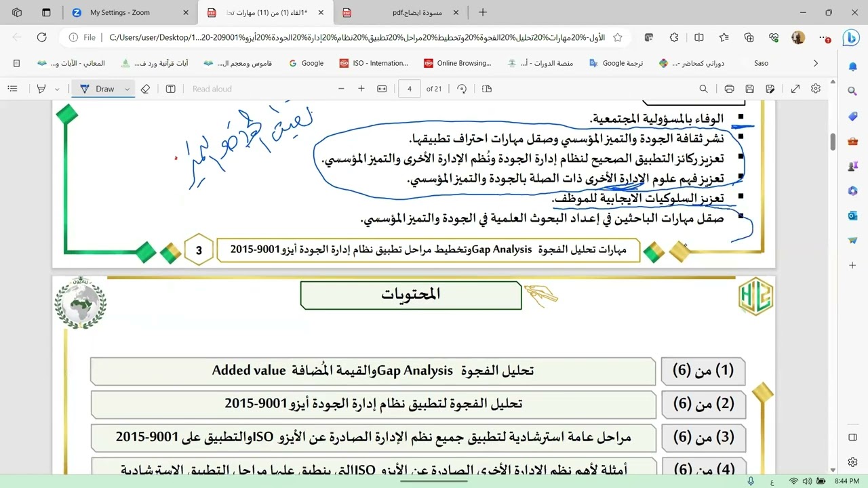The height and width of the screenshot is (488, 868).
Task: Open Outlook from the sidebar
Action: (x=852, y=216)
